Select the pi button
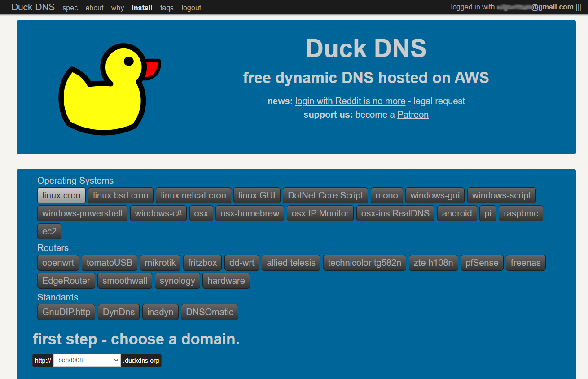The width and height of the screenshot is (588, 379). click(488, 213)
